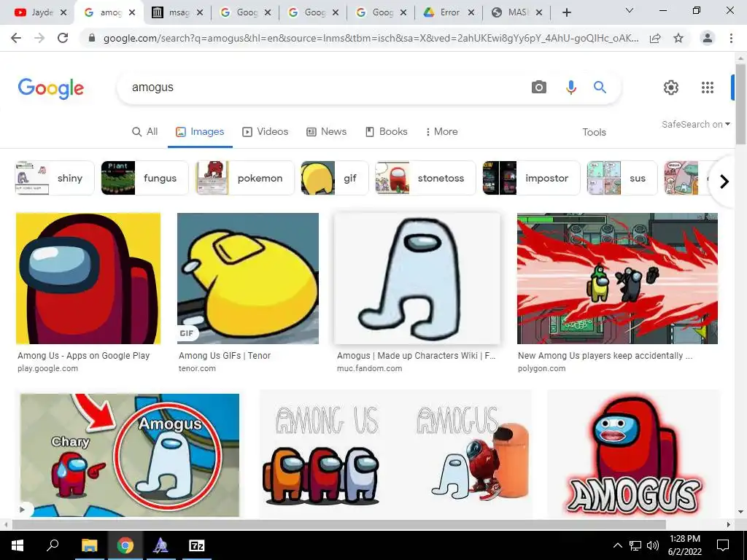Screen dimensions: 747x560
Task: Open New Among Us players polygon link
Action: click(x=605, y=356)
